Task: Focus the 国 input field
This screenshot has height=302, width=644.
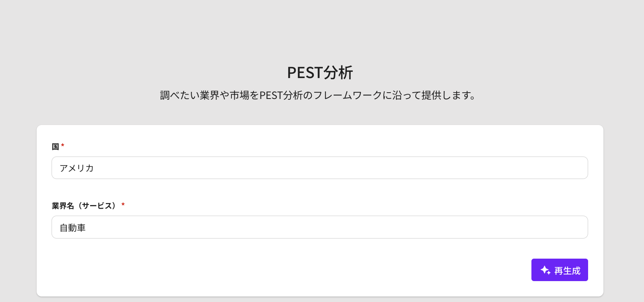Action: [x=320, y=168]
